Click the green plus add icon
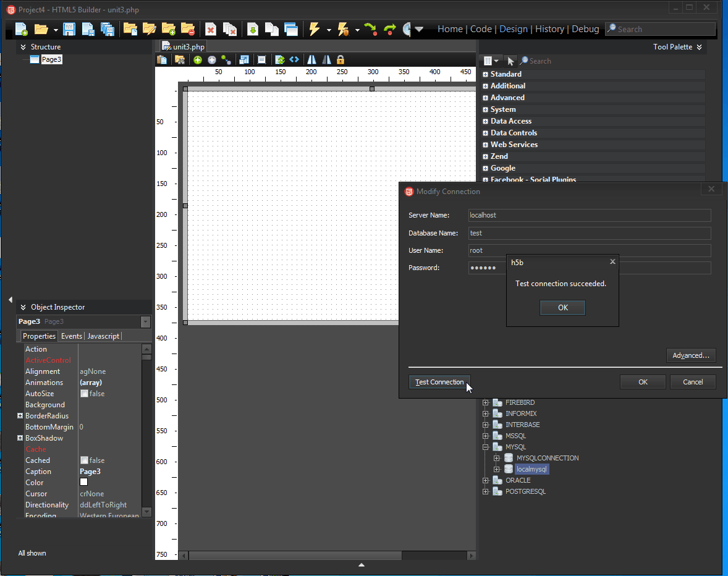Viewport: 728px width, 576px height. pos(198,60)
